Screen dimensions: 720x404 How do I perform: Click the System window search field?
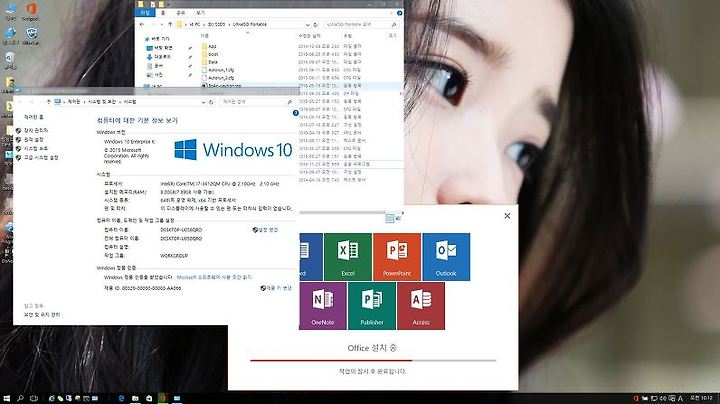[256, 101]
